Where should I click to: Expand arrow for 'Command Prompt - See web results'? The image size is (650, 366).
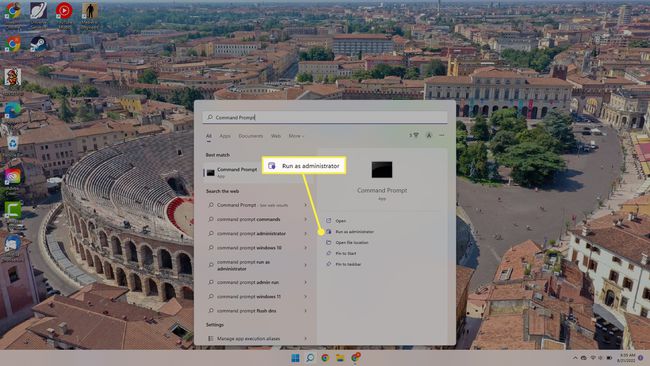click(x=306, y=205)
